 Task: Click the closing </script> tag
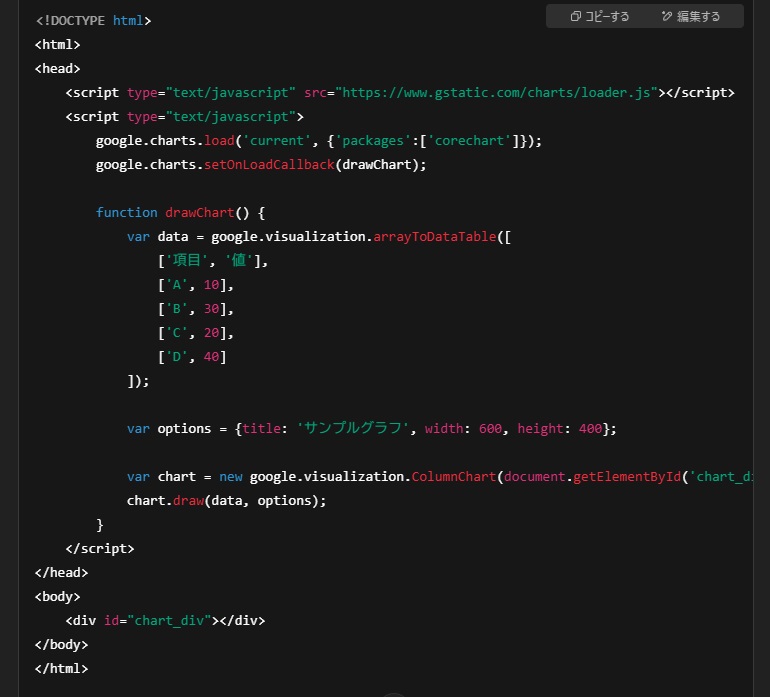[100, 549]
